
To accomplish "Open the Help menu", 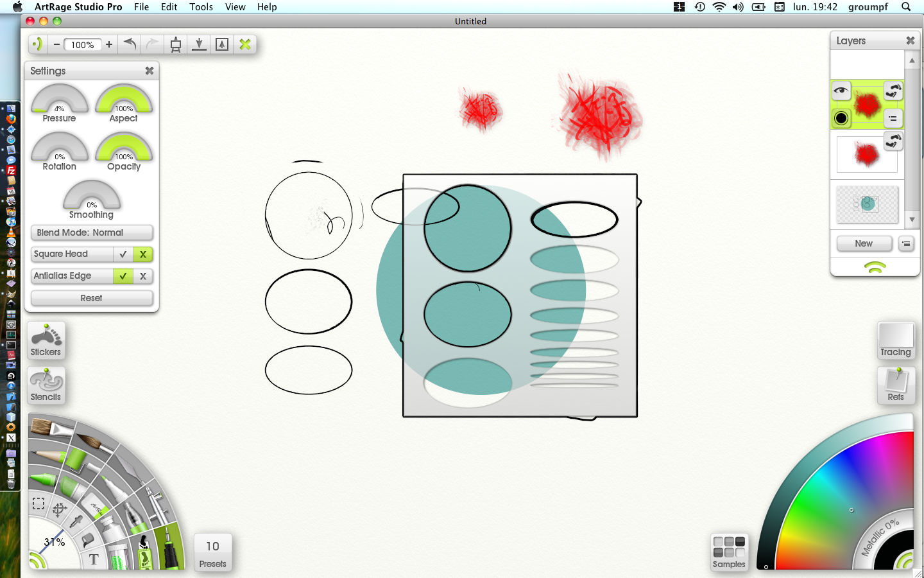I will click(267, 7).
